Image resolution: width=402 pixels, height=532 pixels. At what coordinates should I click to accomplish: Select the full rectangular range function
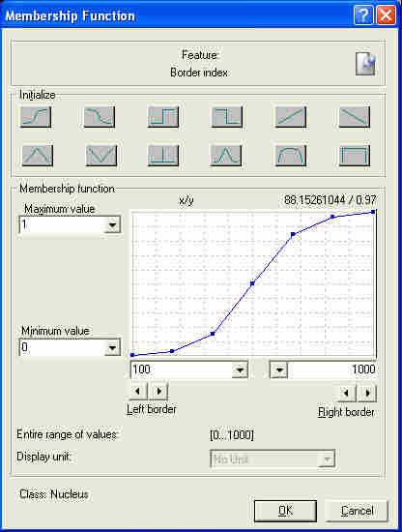[x=355, y=156]
